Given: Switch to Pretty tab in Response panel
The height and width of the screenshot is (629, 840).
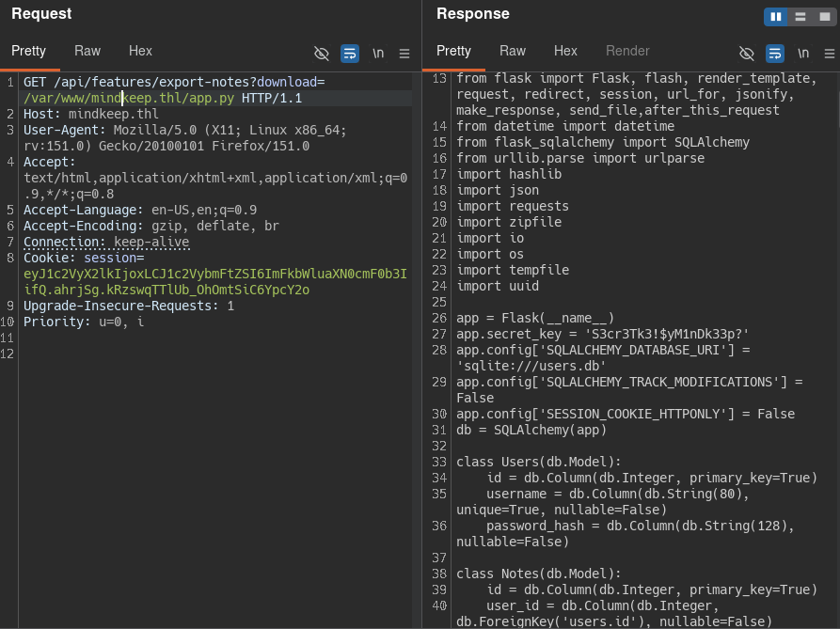Looking at the screenshot, I should pos(453,51).
